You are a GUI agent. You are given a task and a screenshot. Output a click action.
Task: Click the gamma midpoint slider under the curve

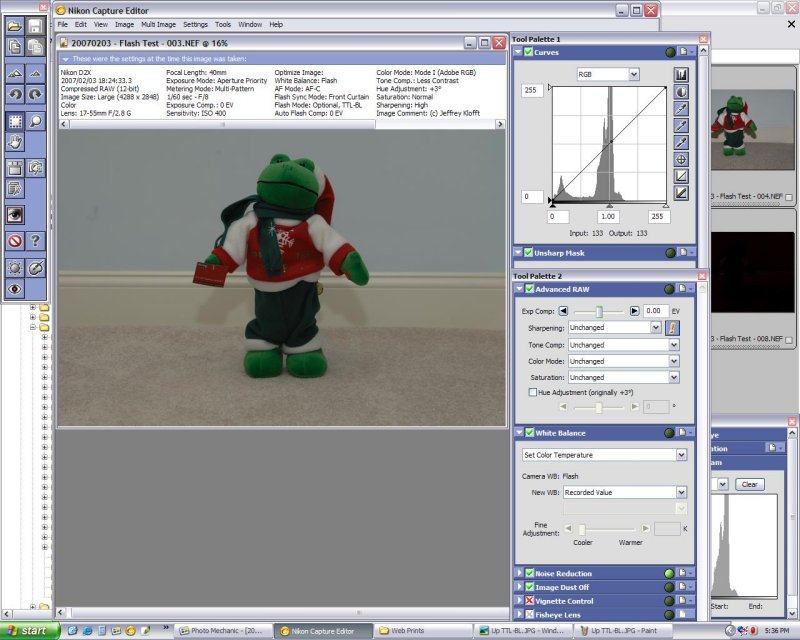(609, 205)
